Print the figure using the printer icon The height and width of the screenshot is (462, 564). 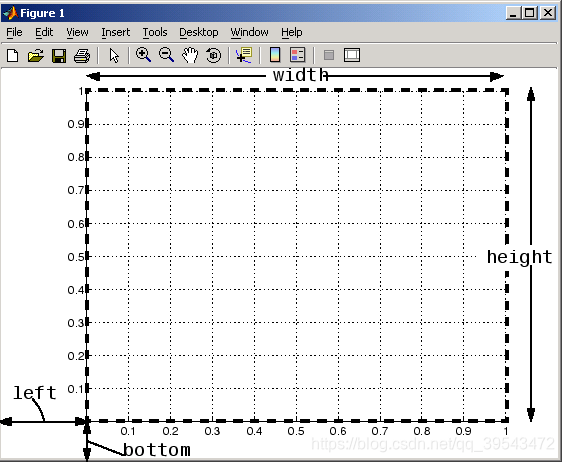coord(82,56)
